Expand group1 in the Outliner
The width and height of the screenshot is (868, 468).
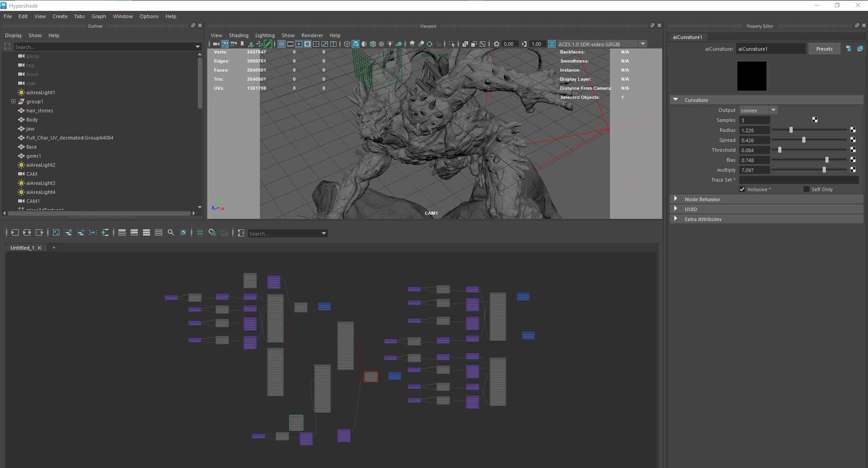13,101
